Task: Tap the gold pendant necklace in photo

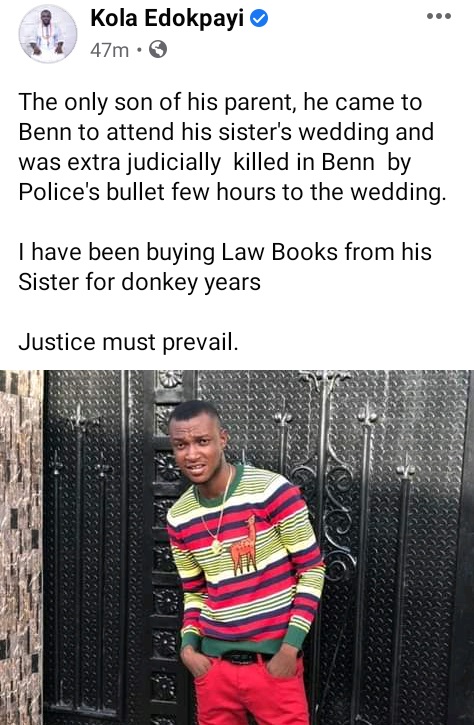Action: (x=216, y=547)
